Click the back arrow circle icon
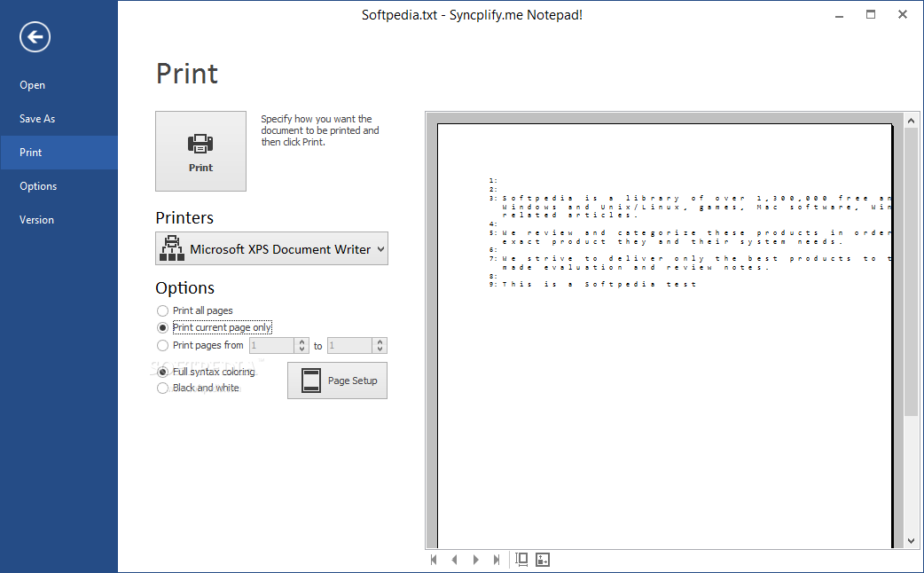The height and width of the screenshot is (573, 924). [35, 37]
